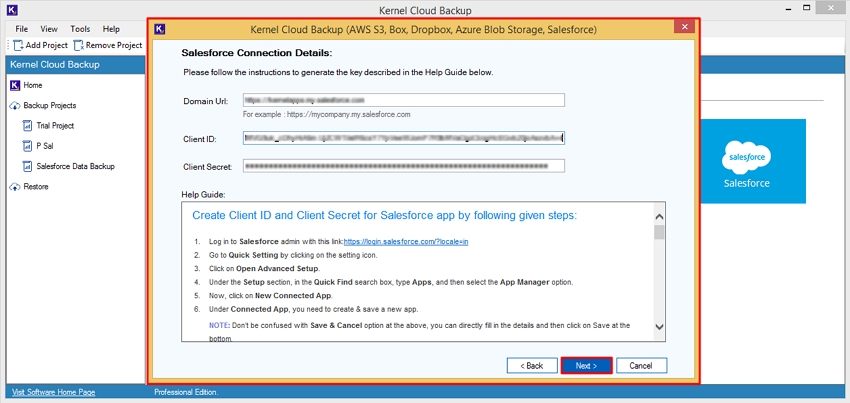The height and width of the screenshot is (403, 850).
Task: Click the P Sal project icon
Action: click(28, 146)
